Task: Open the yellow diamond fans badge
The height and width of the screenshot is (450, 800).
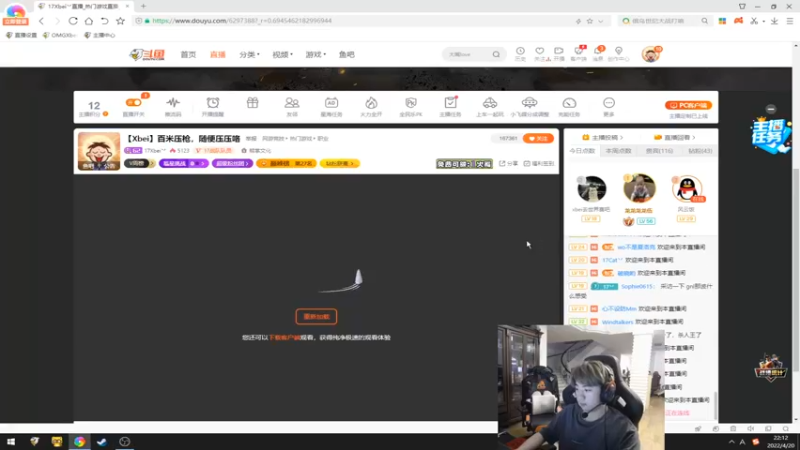Action: pyautogui.click(x=339, y=163)
